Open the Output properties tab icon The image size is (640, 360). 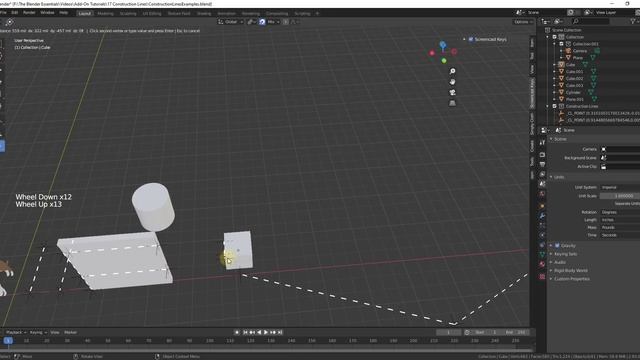[x=542, y=164]
